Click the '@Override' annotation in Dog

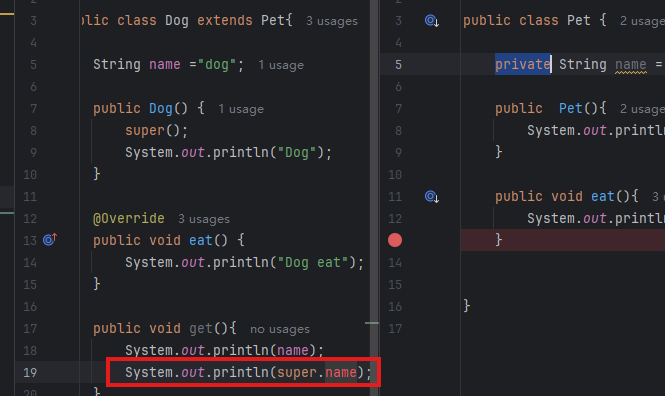129,218
